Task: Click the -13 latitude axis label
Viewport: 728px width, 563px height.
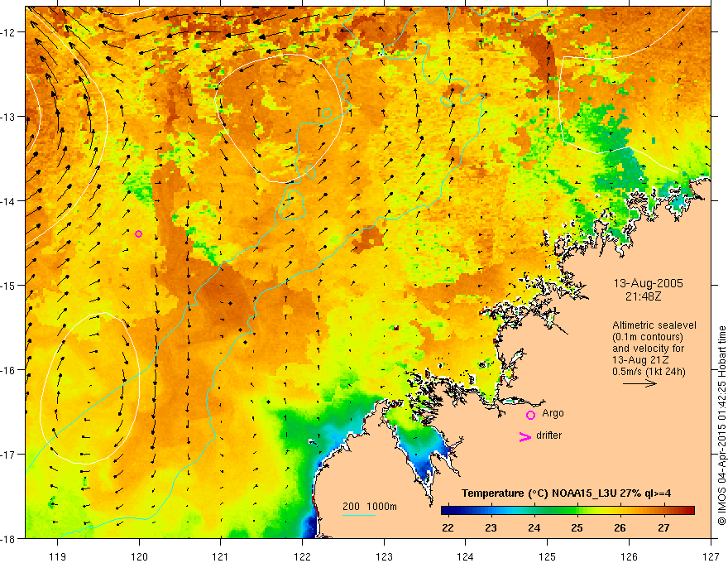Action: coord(8,117)
